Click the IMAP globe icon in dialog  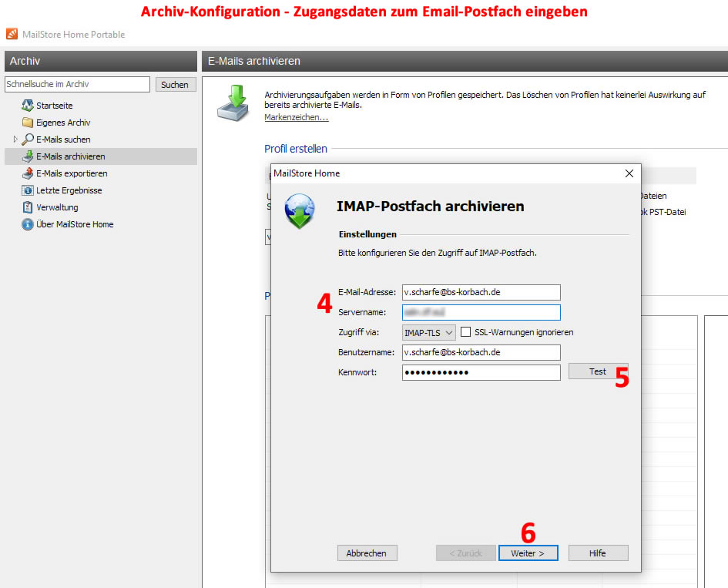[x=300, y=211]
